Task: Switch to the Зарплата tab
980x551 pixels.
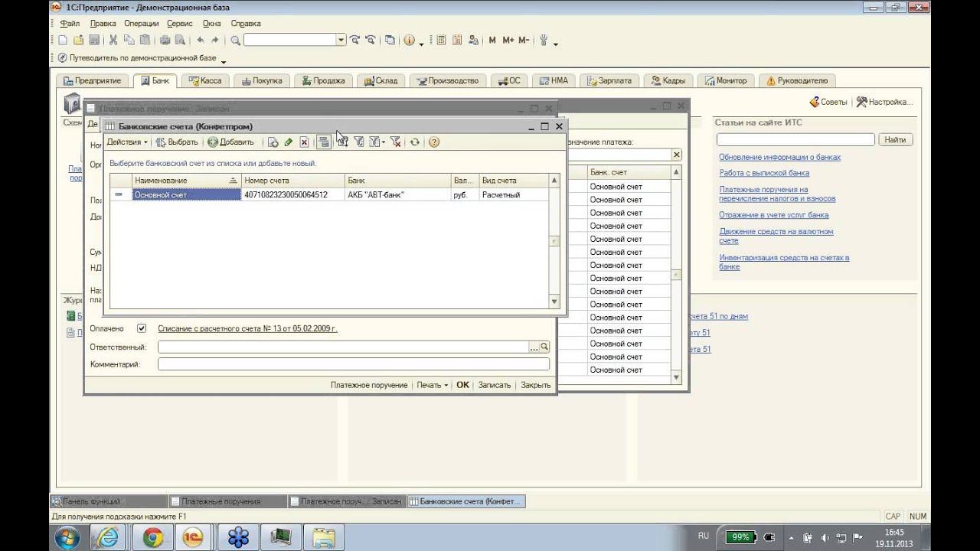Action: point(609,80)
